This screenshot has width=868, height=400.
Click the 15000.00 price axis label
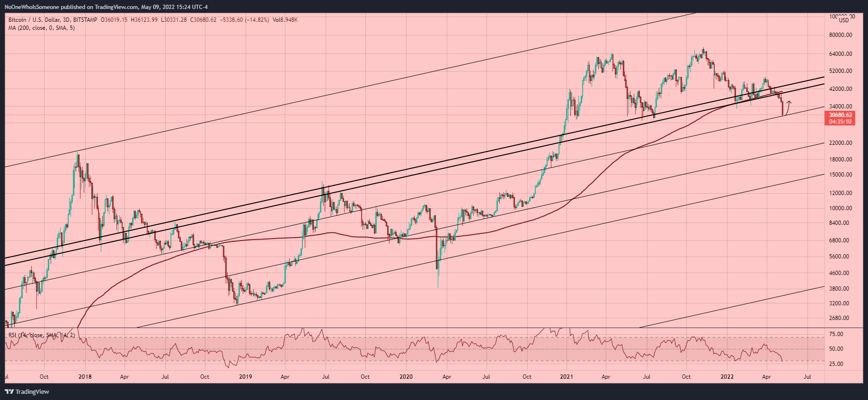841,175
